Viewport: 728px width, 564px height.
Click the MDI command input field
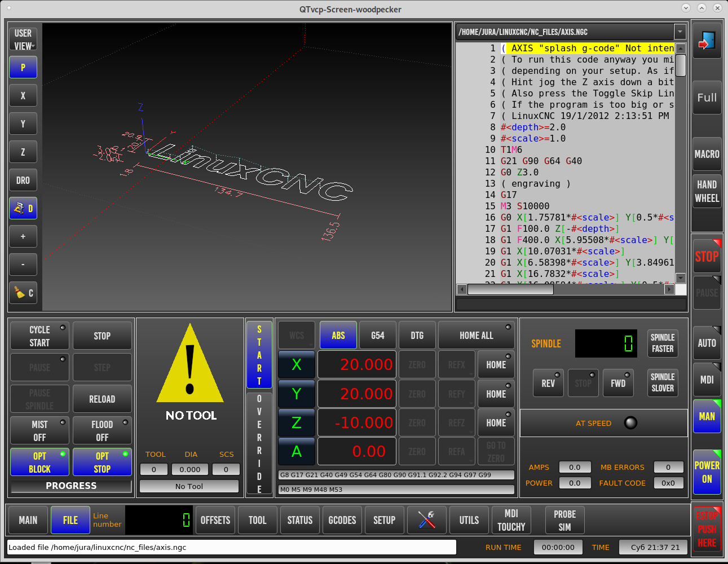[x=571, y=305]
